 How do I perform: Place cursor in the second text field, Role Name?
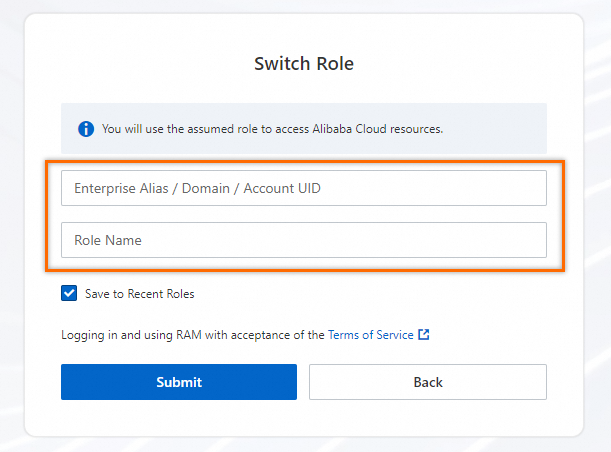coord(304,240)
